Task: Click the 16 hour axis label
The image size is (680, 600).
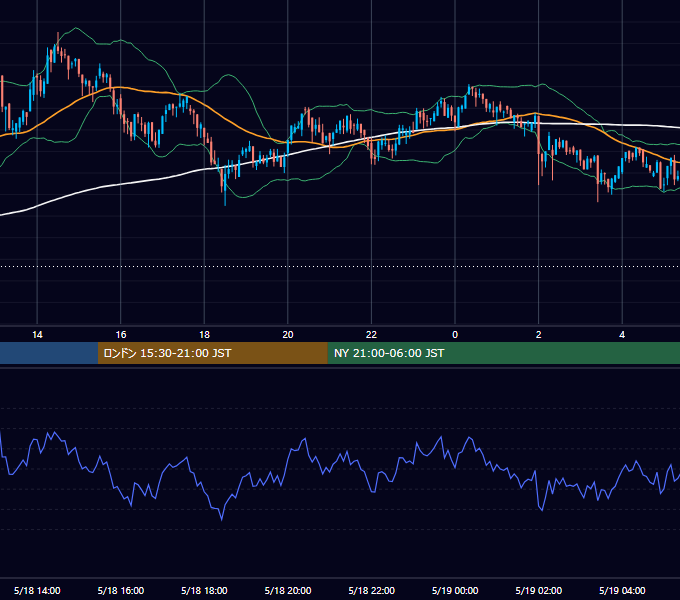Action: point(121,335)
